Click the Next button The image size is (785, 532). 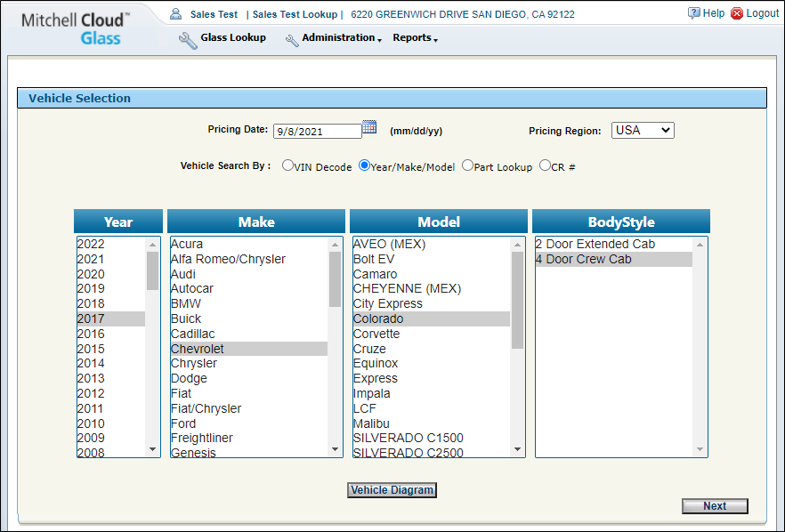(x=715, y=506)
